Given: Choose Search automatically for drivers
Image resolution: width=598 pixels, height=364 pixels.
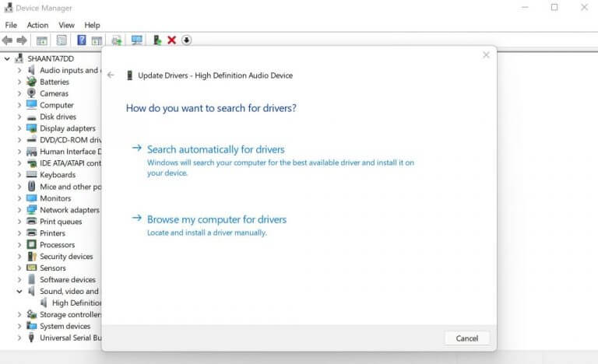Looking at the screenshot, I should click(216, 149).
